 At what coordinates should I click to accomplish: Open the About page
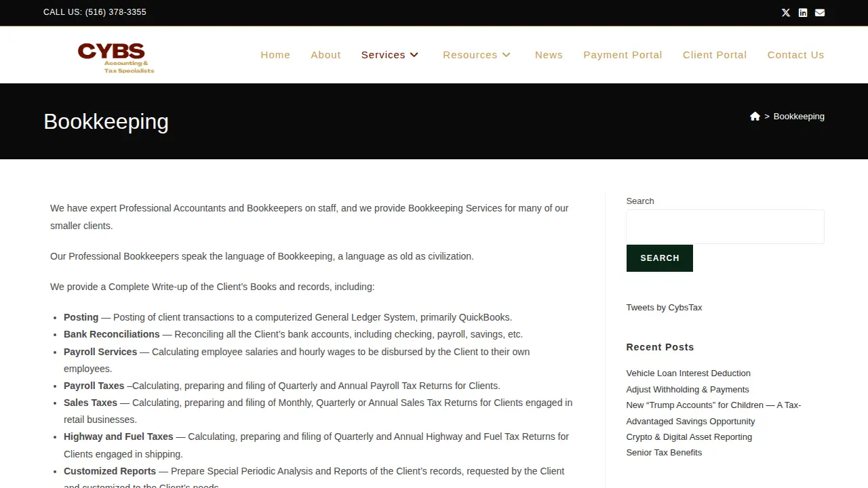(325, 55)
